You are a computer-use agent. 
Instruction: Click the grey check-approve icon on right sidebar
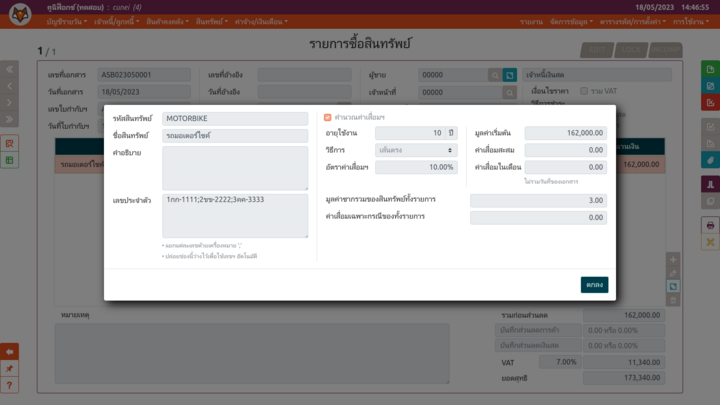(x=710, y=127)
